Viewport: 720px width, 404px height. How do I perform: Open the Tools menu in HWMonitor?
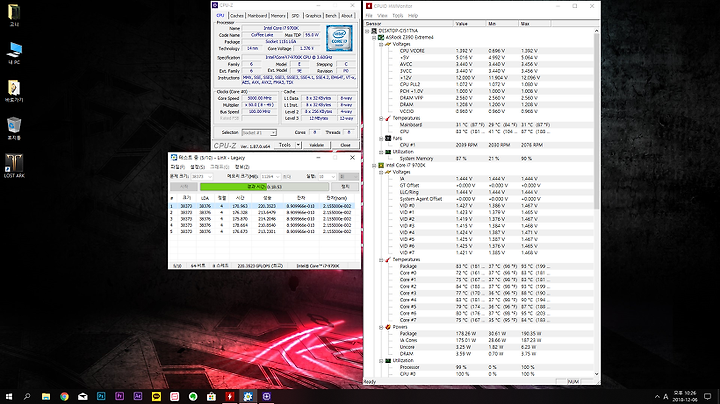pyautogui.click(x=398, y=16)
